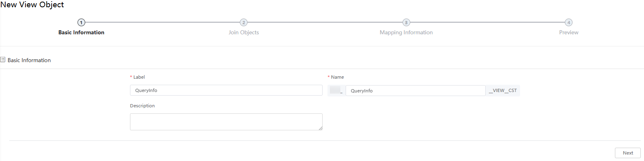Image resolution: width=644 pixels, height=161 pixels.
Task: Click inside the Description text area
Action: pyautogui.click(x=226, y=122)
